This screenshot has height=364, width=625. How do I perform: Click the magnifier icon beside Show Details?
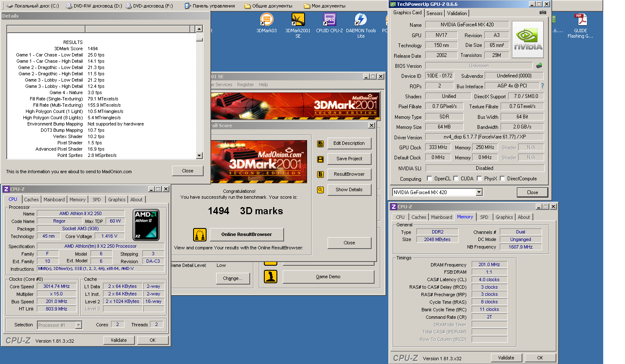(x=320, y=190)
